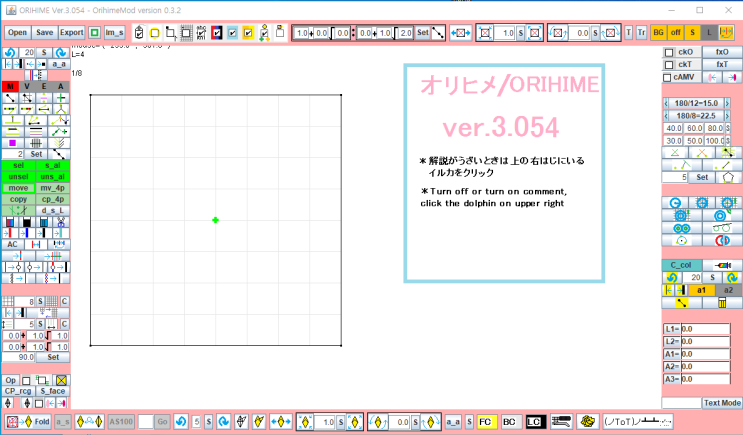Image resolution: width=743 pixels, height=435 pixels.
Task: Step the 180/8=22.5 angle value right
Action: coord(727,116)
